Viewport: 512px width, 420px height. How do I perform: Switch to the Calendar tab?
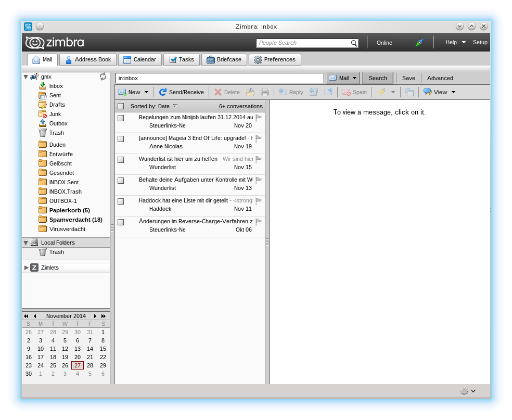[140, 60]
